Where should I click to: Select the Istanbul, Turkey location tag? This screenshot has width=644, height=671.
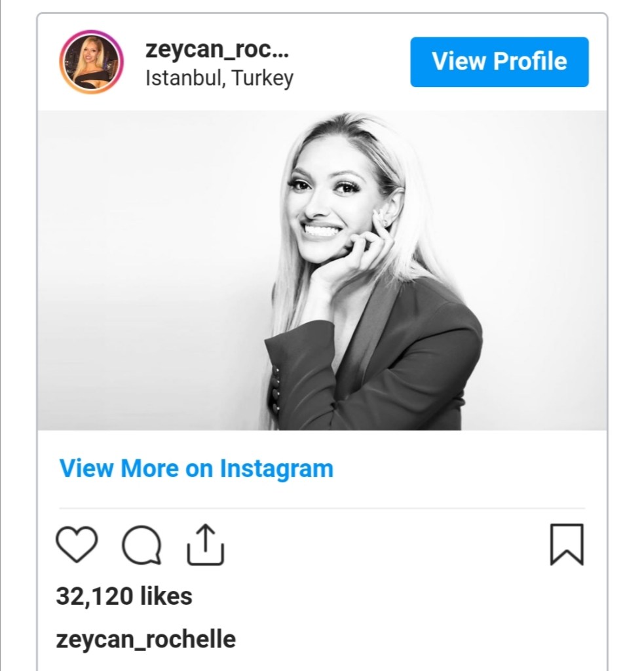pyautogui.click(x=219, y=78)
